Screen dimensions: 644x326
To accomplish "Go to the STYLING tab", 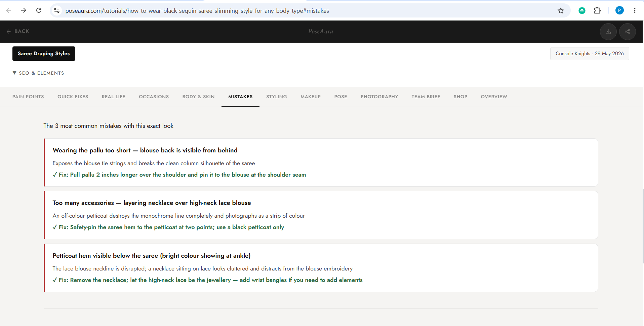I will [277, 97].
